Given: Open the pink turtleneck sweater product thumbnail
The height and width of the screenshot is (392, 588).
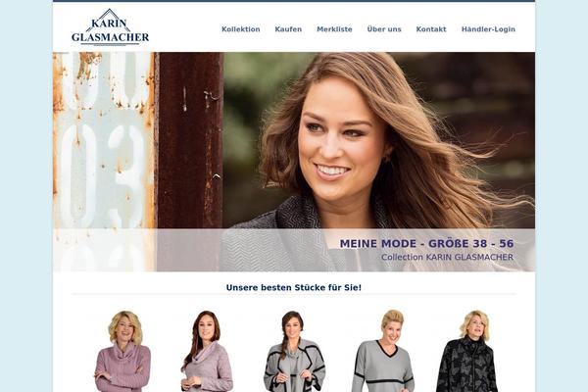Looking at the screenshot, I should [x=123, y=351].
